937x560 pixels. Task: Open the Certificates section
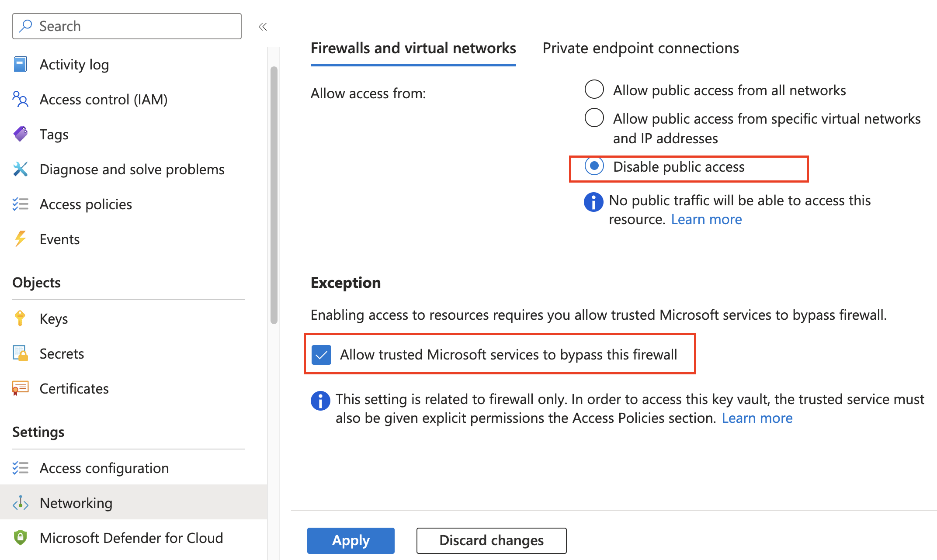click(74, 388)
